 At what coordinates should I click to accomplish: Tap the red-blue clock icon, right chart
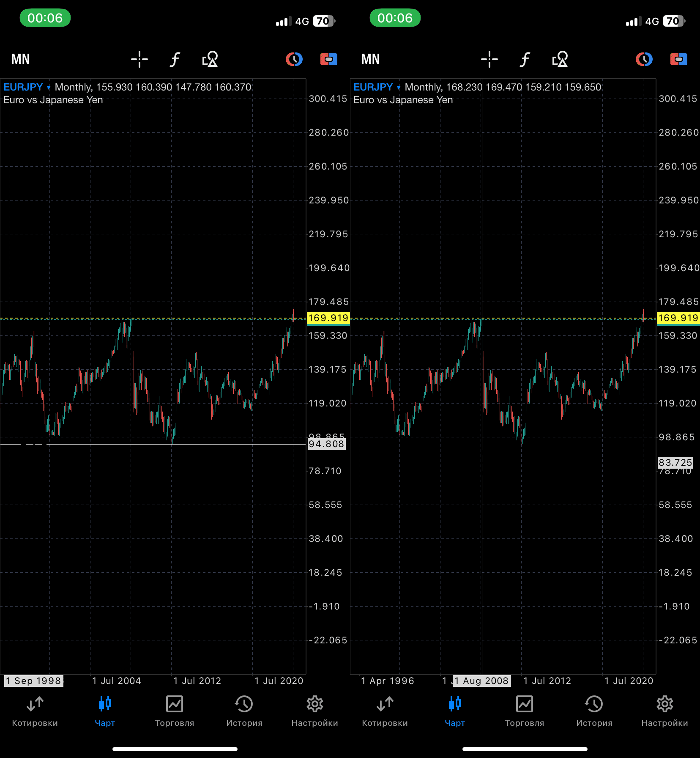point(644,59)
